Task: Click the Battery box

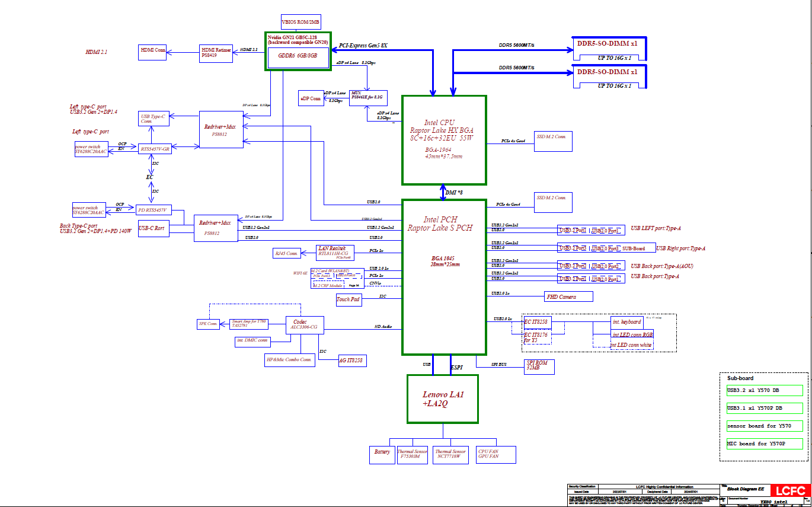Action: (382, 454)
